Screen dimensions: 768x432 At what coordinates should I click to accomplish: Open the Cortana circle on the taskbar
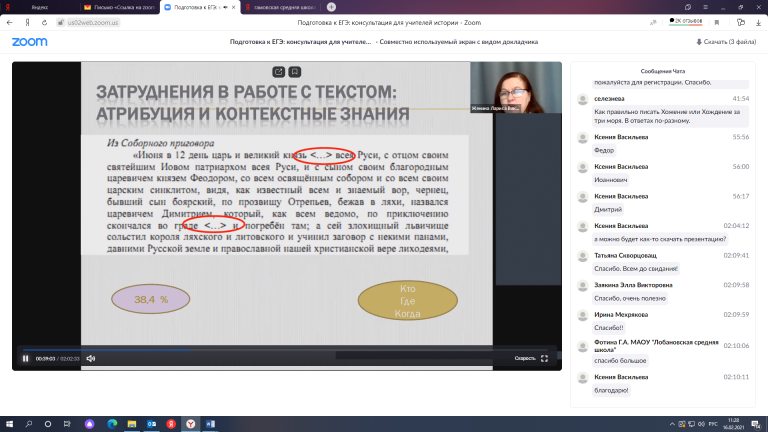pos(48,424)
